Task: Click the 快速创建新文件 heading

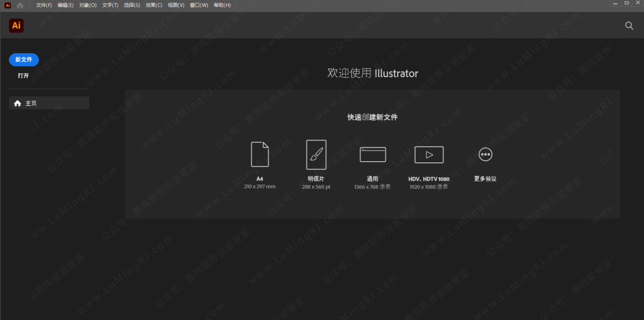Action: click(x=373, y=117)
